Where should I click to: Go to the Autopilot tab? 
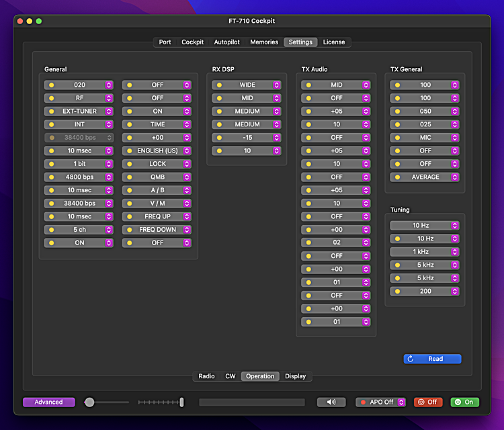pyautogui.click(x=227, y=42)
